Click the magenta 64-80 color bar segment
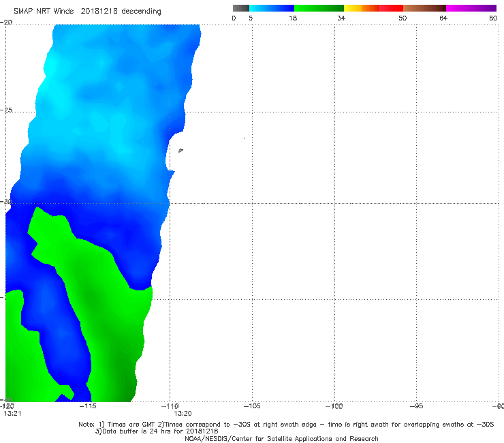 pyautogui.click(x=471, y=8)
